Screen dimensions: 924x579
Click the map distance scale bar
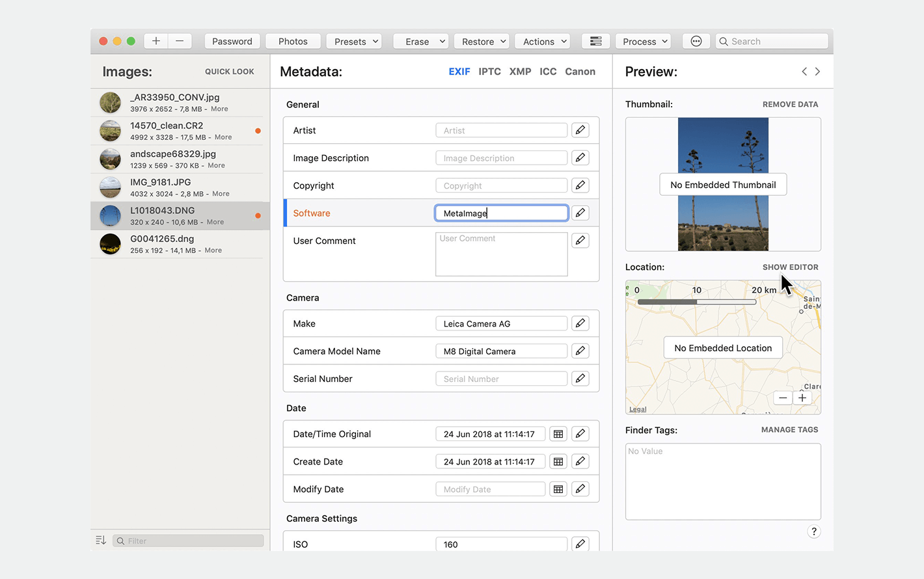[696, 302]
